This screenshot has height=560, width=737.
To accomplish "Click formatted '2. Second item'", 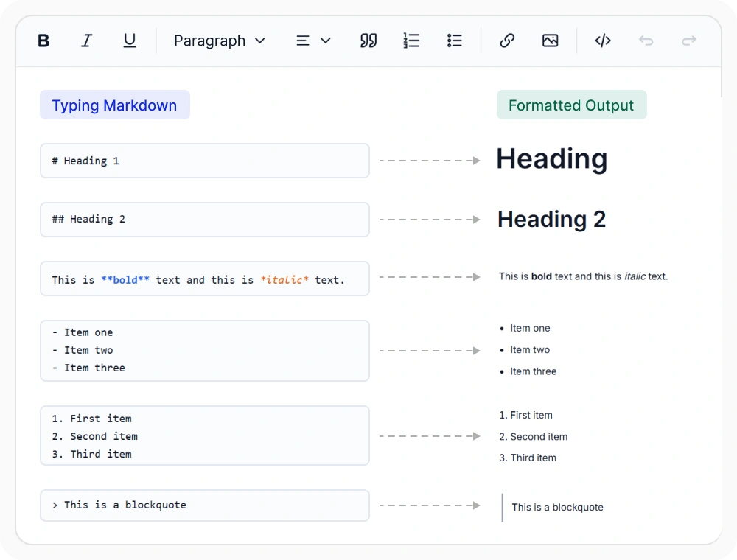I will tap(534, 436).
